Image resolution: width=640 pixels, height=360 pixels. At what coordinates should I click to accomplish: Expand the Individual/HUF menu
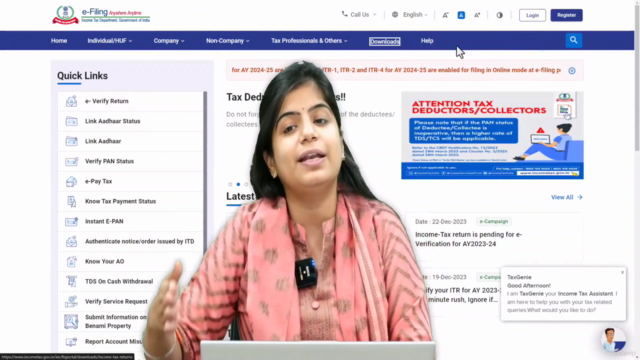pos(110,41)
